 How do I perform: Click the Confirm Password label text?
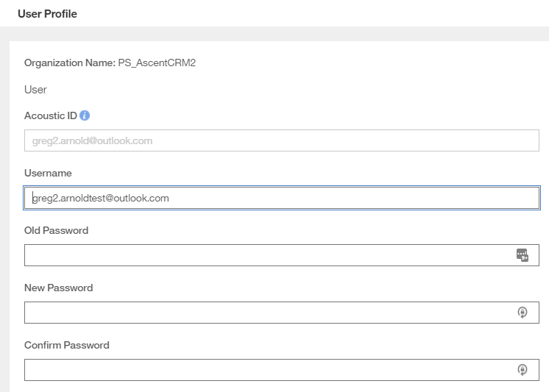pos(66,345)
